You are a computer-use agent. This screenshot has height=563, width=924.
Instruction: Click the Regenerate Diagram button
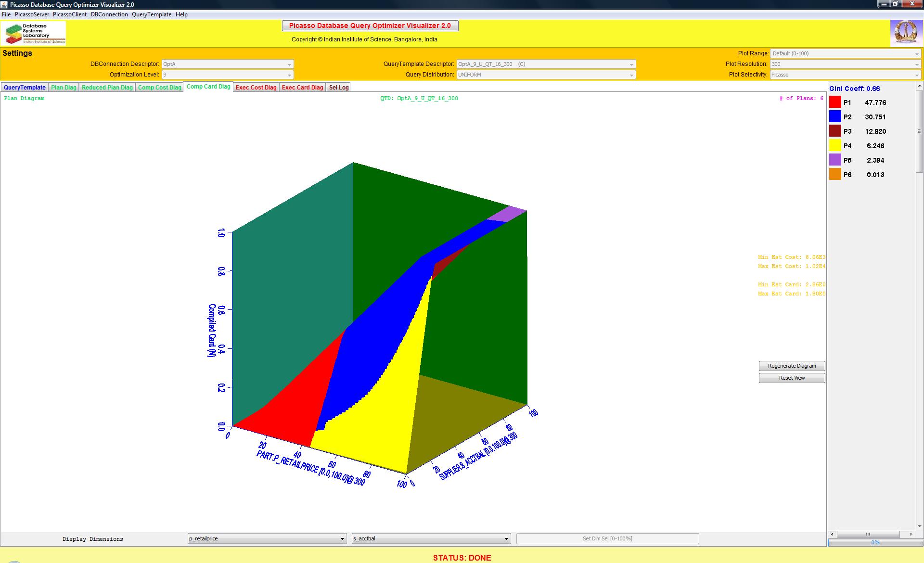[x=792, y=366]
